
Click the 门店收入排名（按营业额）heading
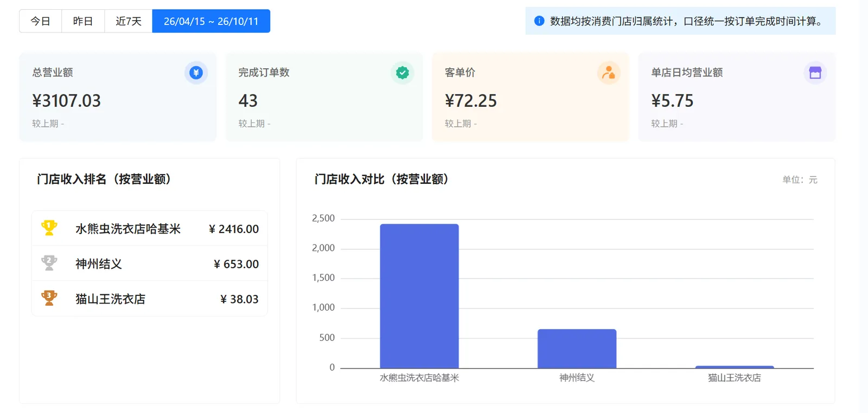click(104, 179)
